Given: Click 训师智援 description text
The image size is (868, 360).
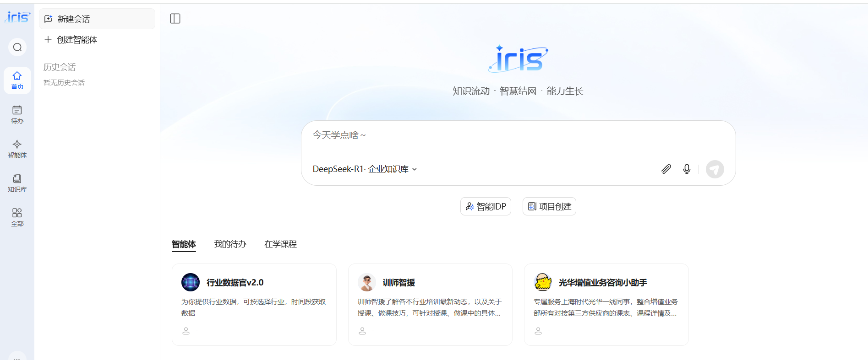Looking at the screenshot, I should 430,307.
